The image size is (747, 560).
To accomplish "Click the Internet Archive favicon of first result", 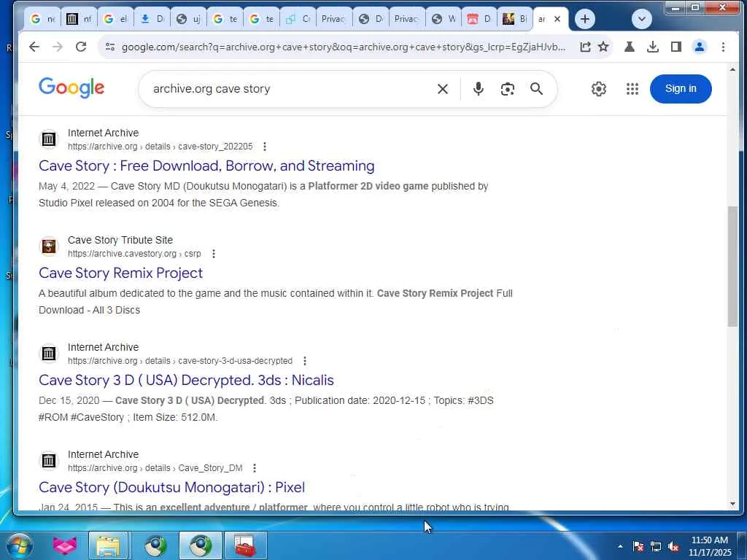I will pos(49,139).
